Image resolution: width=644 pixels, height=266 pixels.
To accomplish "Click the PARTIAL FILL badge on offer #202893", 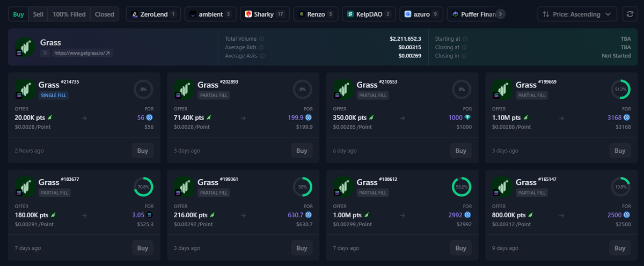I will 213,95.
